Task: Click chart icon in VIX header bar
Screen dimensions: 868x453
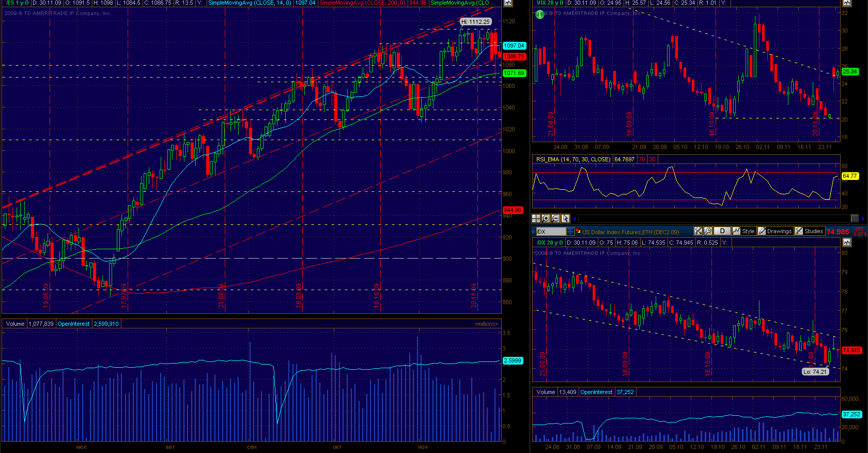Action: (x=846, y=3)
